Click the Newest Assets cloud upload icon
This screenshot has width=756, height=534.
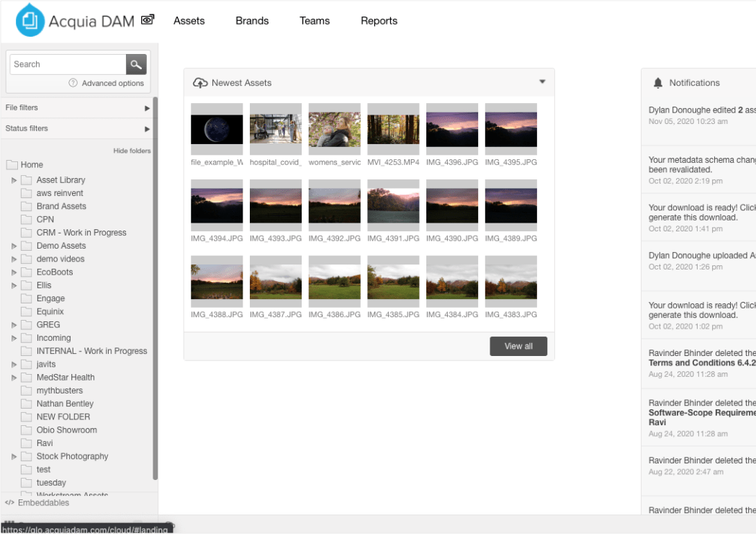pos(200,83)
